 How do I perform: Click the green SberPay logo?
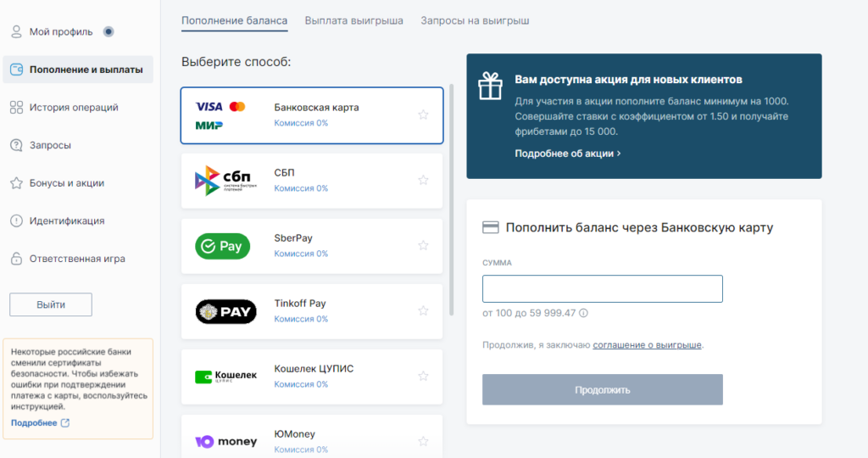223,246
